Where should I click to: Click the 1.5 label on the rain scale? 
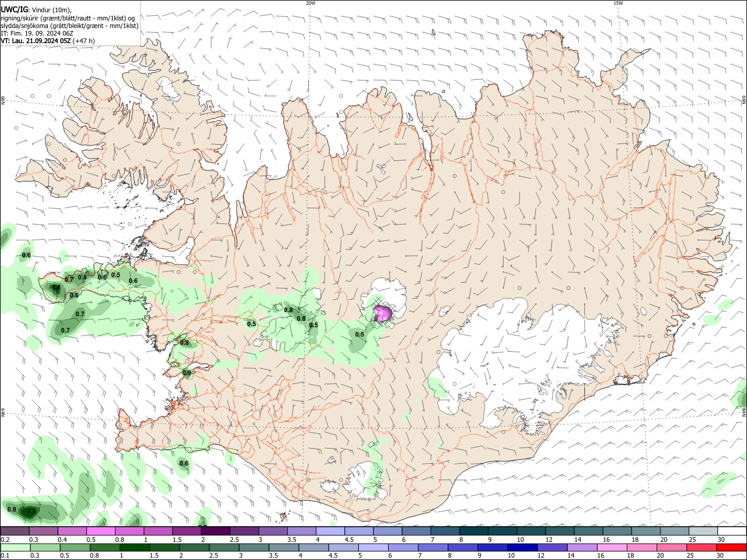pos(154,555)
